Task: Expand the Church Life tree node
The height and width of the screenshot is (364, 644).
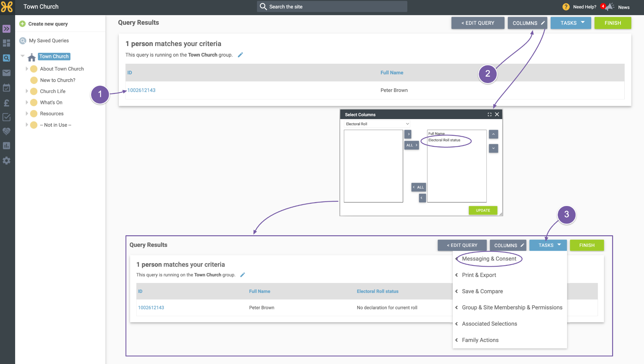Action: (27, 91)
